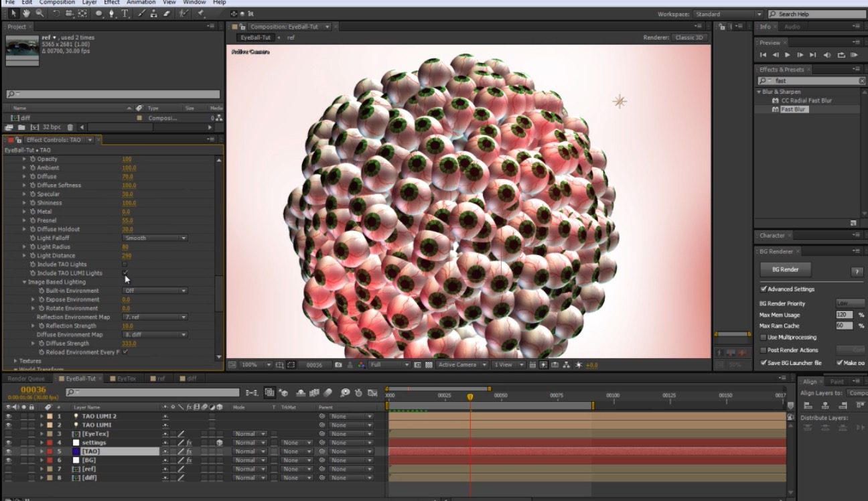Viewport: 868px width, 501px height.
Task: Open the 1 View layout dropdown
Action: 509,365
